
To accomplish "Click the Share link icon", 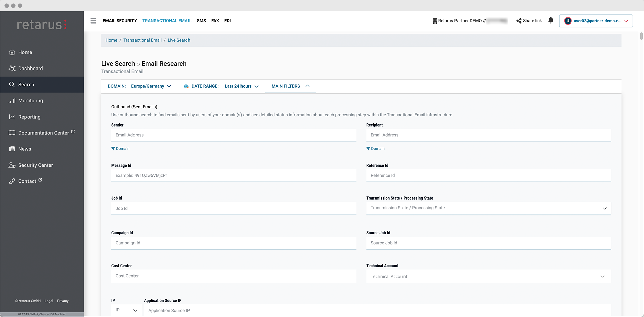I will [519, 21].
